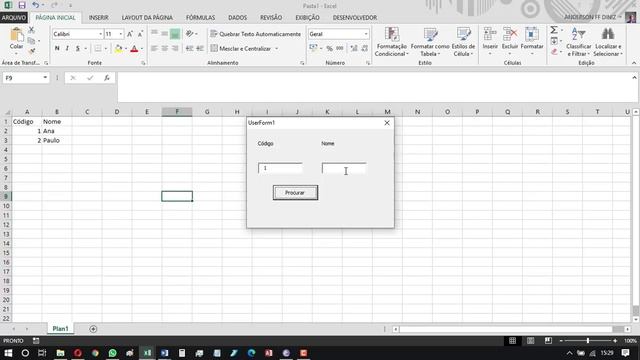Open Classificar e Filtrar menu
The height and width of the screenshot is (360, 640).
click(x=578, y=42)
